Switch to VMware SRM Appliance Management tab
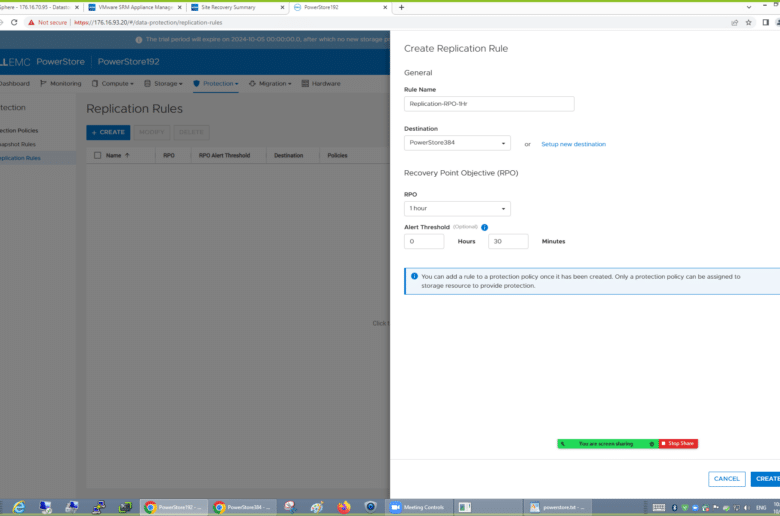The image size is (780, 516). pyautogui.click(x=134, y=7)
